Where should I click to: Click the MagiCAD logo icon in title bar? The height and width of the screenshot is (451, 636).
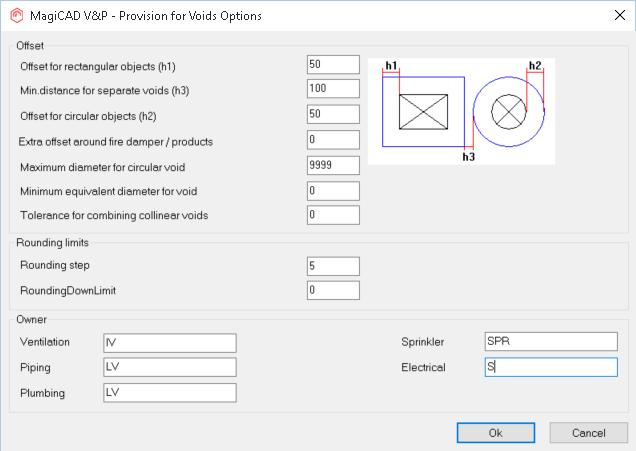15,15
